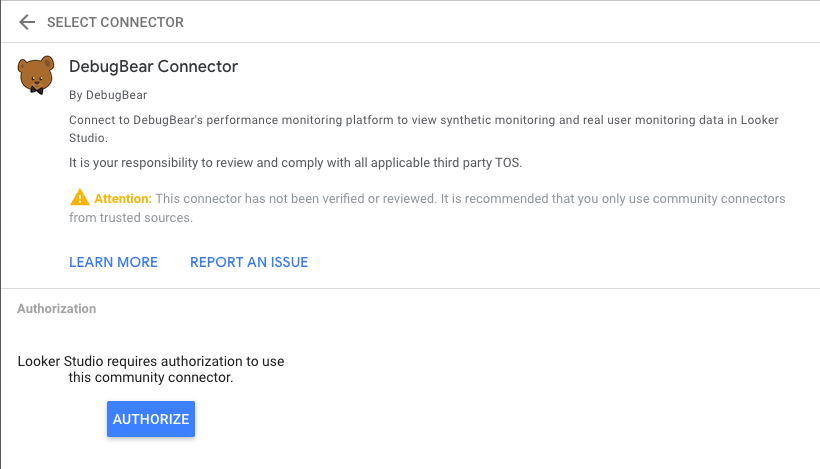Click the third party TOS responsibility notice

point(295,163)
